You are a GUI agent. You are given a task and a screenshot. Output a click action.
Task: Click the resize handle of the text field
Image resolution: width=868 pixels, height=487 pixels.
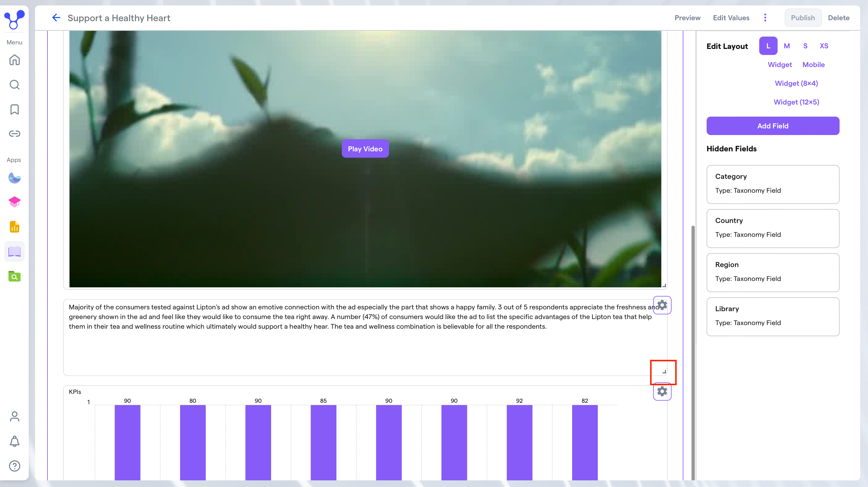coord(664,372)
